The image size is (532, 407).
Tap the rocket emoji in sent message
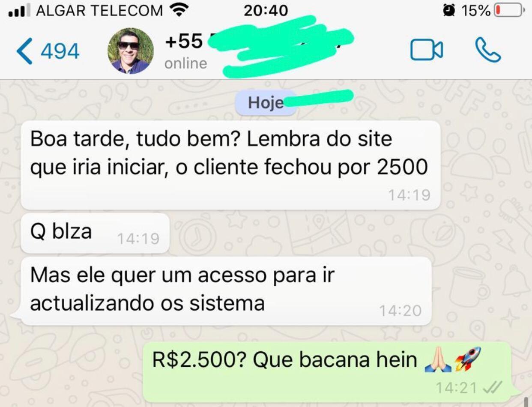(468, 359)
